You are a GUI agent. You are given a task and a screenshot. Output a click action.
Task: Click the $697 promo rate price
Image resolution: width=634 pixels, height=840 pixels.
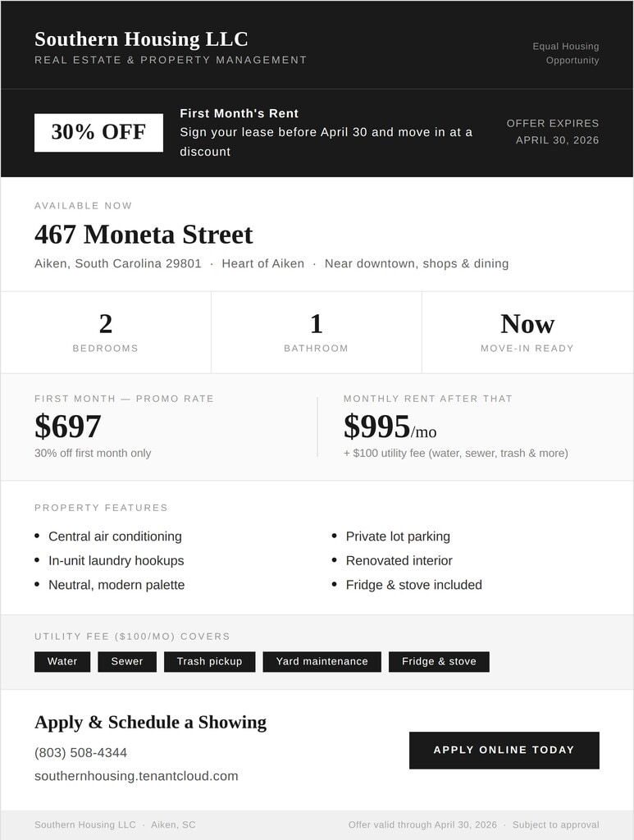[68, 427]
